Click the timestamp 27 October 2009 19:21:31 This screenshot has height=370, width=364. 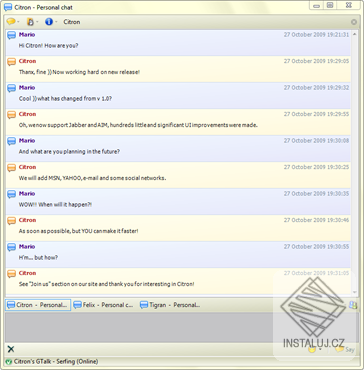pos(316,35)
